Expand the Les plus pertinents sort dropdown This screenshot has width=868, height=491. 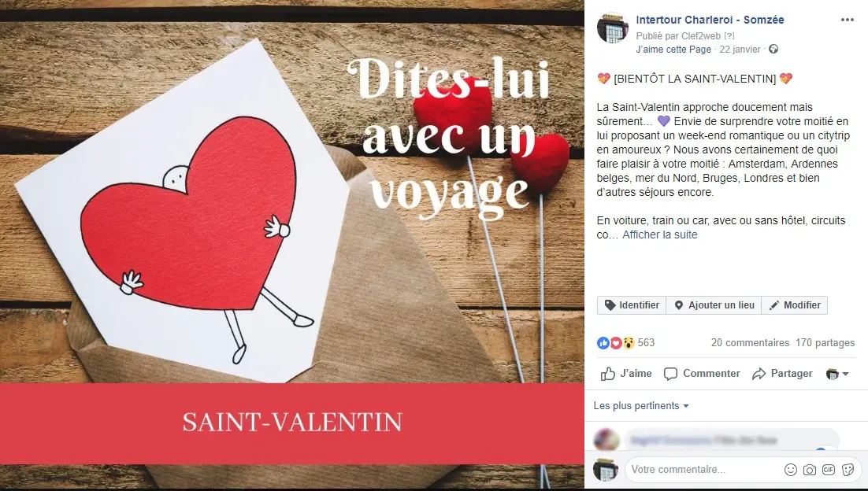click(x=641, y=406)
